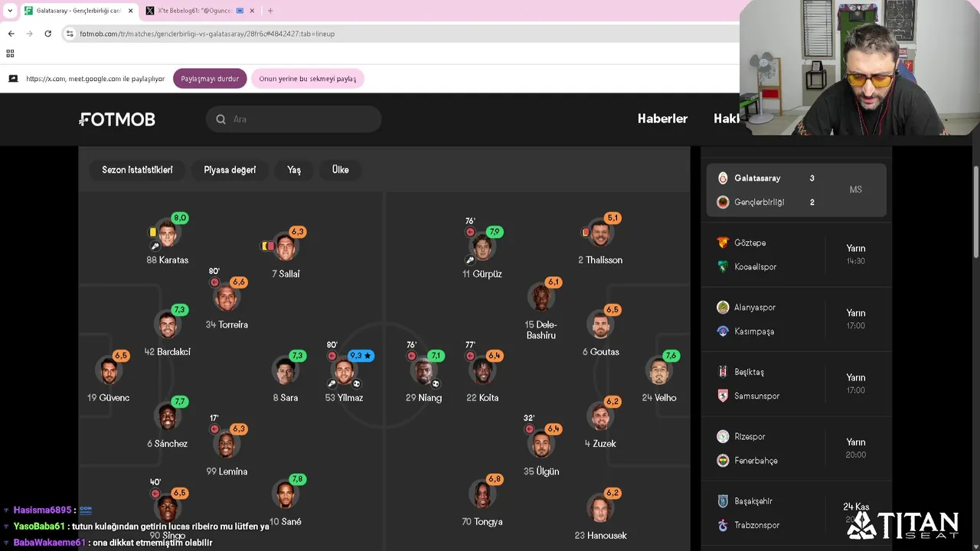
Task: Click player name 2 Thalisson
Action: click(600, 260)
